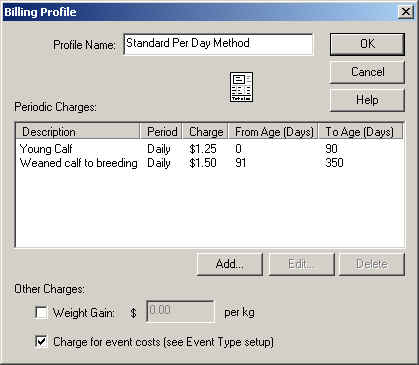Click the Daily period for Young Calf
This screenshot has width=419, height=365.
pyautogui.click(x=159, y=149)
